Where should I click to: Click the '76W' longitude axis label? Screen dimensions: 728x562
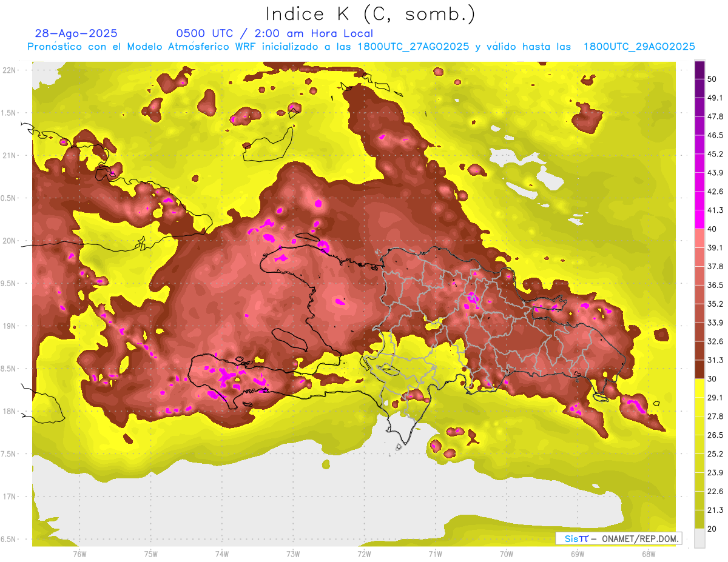[79, 554]
